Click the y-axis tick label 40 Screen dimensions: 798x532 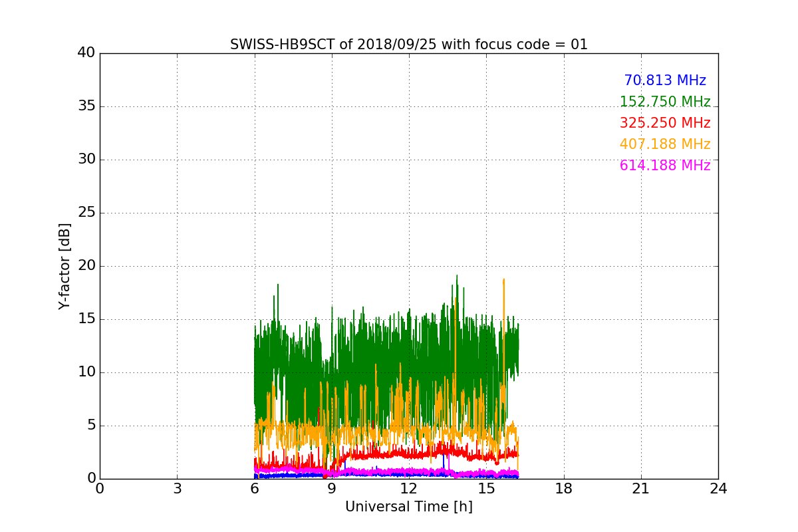[86, 53]
